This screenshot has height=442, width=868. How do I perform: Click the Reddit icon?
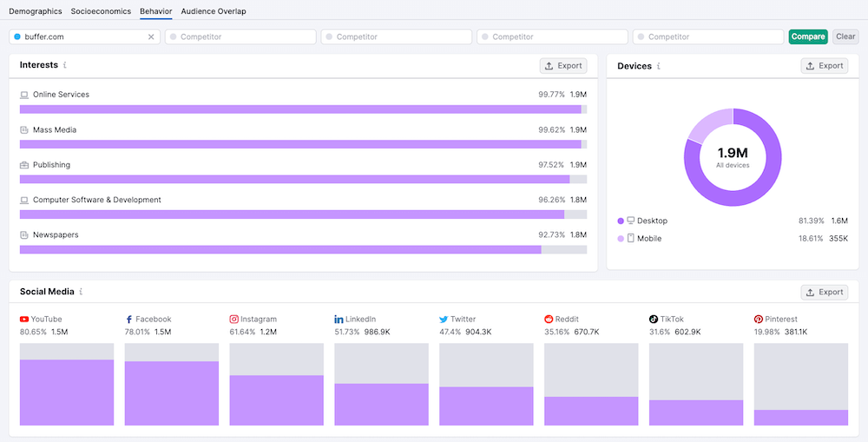(549, 320)
